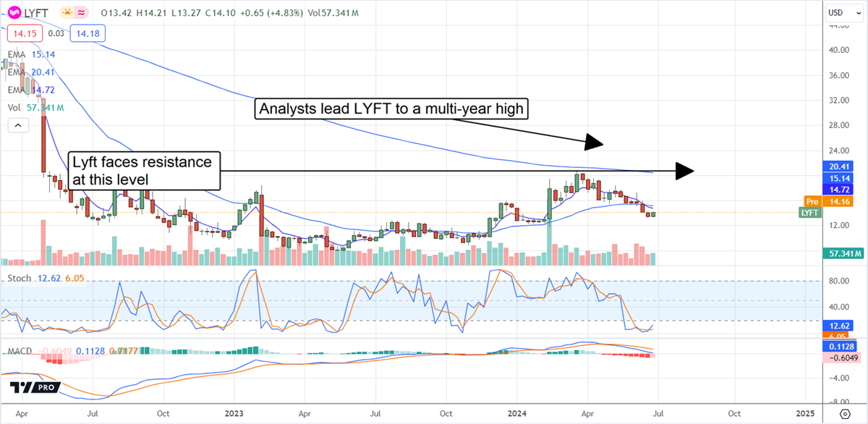Select the Stoch indicator label
Viewport: 868px width, 424px height.
[18, 279]
